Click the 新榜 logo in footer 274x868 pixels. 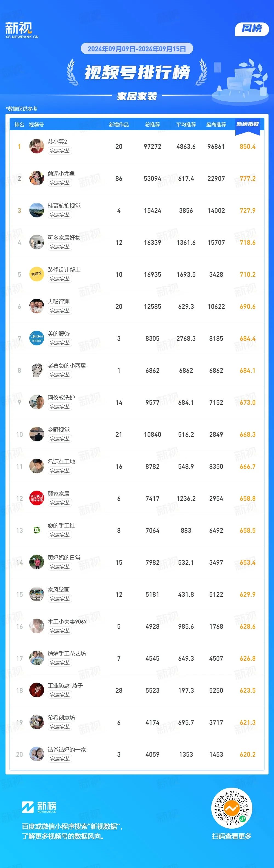coord(39,807)
